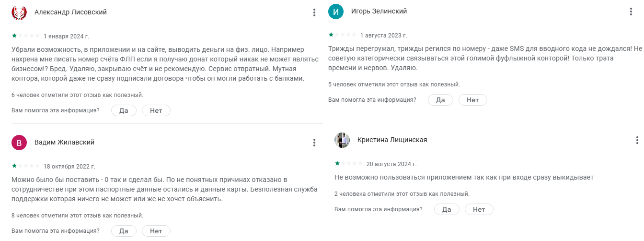Select Да under Вадим Жилавский's review
Screen dimensions: 644x241
coord(124,231)
